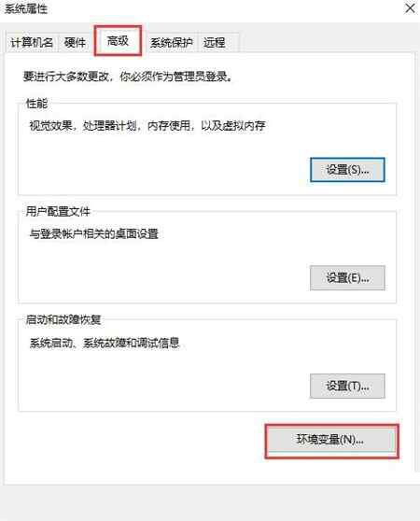The image size is (420, 521).
Task: Click the 启动和故障恢复 group label
Action: pyautogui.click(x=63, y=319)
